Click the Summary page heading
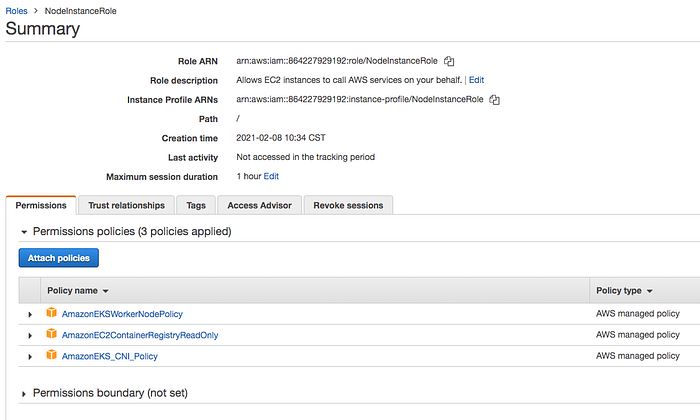 pyautogui.click(x=42, y=29)
